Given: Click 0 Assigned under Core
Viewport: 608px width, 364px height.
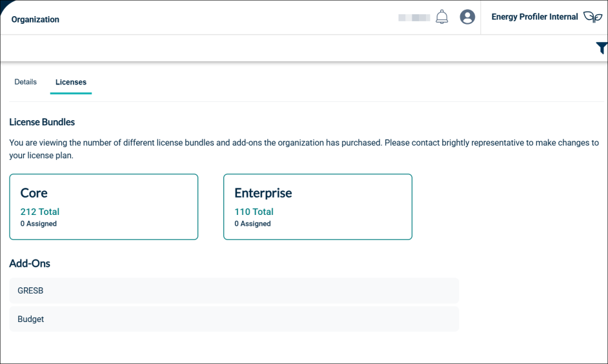Looking at the screenshot, I should 39,224.
